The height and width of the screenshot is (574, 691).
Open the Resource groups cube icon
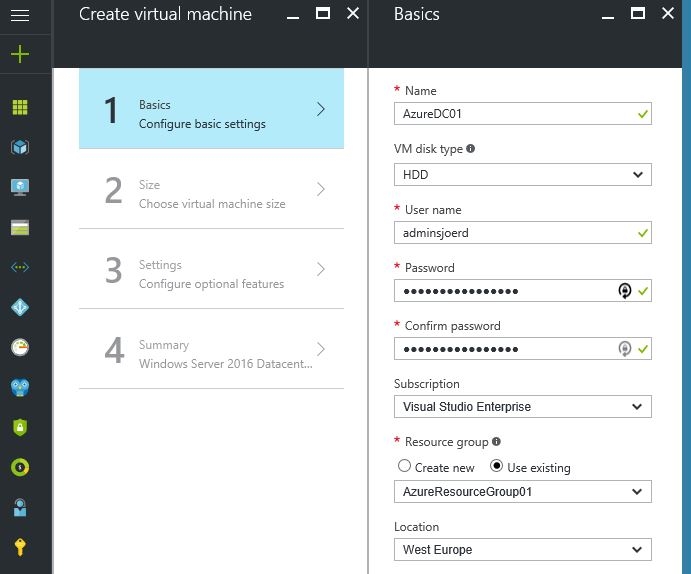click(x=20, y=147)
